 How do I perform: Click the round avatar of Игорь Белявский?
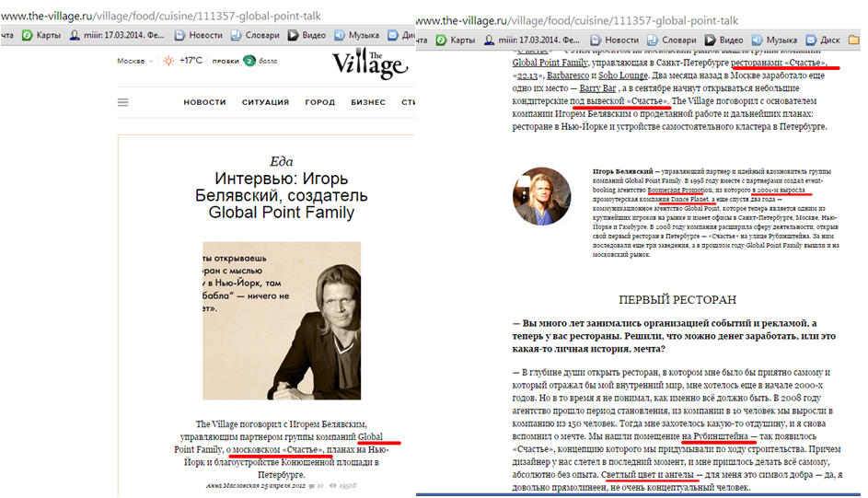tap(541, 196)
